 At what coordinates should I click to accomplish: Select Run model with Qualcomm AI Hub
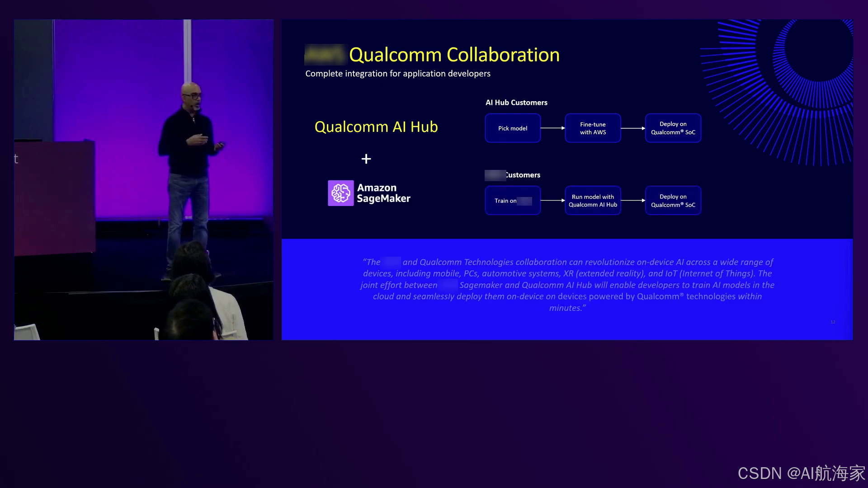(593, 201)
